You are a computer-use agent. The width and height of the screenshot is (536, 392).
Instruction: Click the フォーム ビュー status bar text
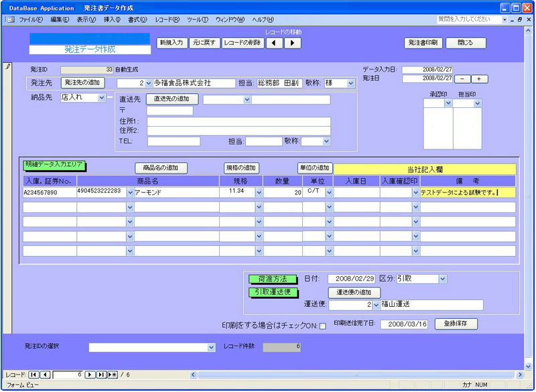23,385
